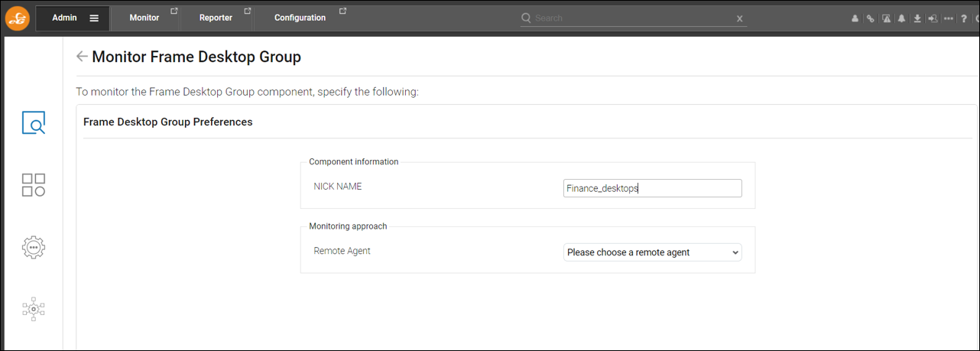980x351 pixels.
Task: Click the back arrow beside Monitor Frame Desktop Group
Action: click(x=82, y=57)
